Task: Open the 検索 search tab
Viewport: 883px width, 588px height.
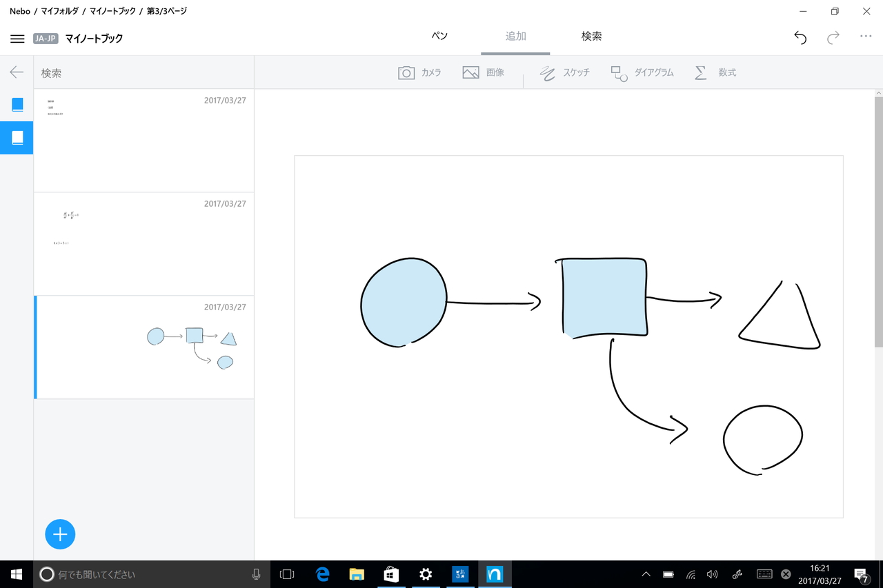Action: click(x=591, y=35)
